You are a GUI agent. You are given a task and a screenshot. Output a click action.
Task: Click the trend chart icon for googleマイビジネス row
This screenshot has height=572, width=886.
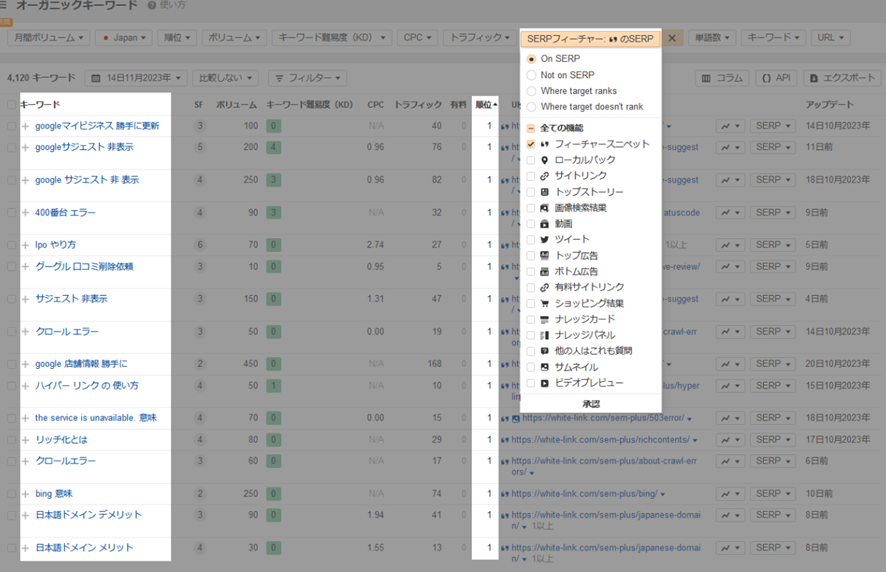pyautogui.click(x=731, y=126)
